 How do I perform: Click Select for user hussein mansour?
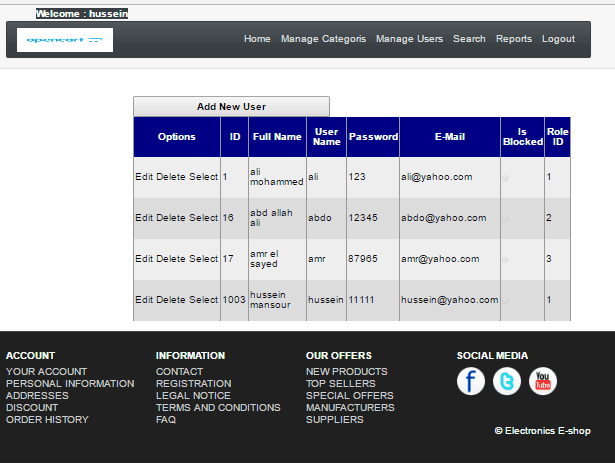[x=204, y=300]
